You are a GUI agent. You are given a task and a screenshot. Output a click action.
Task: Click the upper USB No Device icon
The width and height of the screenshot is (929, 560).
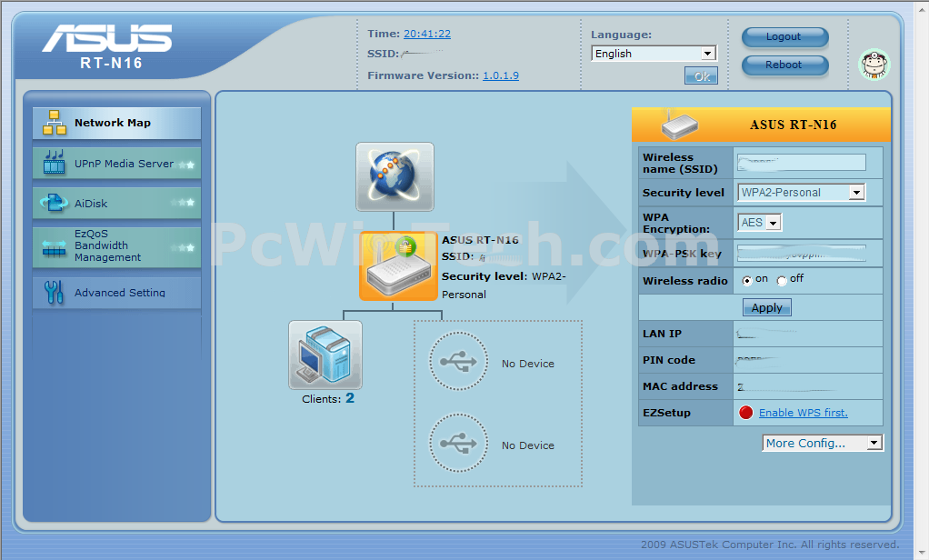[458, 361]
